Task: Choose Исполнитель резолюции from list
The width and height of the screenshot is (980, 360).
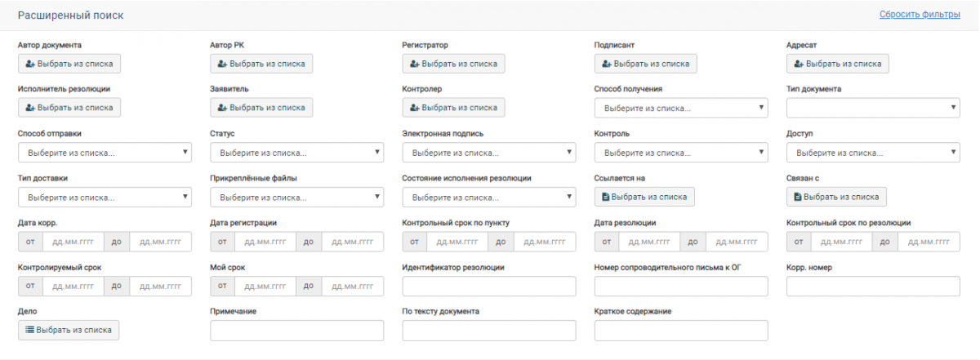Action: (69, 108)
